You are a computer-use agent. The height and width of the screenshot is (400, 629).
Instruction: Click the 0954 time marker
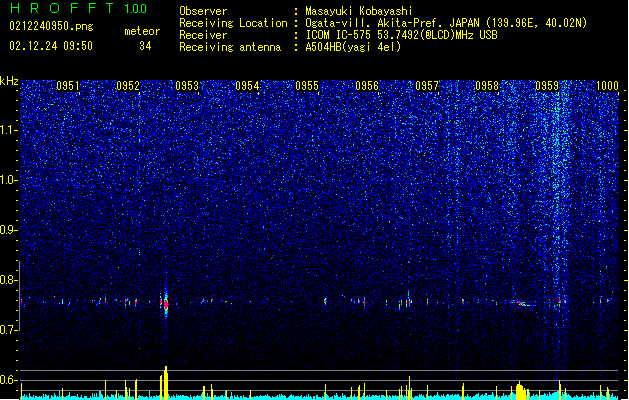pyautogui.click(x=247, y=85)
